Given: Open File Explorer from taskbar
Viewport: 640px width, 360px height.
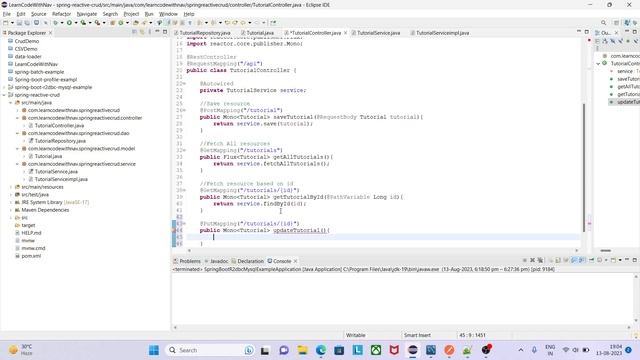Looking at the screenshot, I should [x=302, y=350].
